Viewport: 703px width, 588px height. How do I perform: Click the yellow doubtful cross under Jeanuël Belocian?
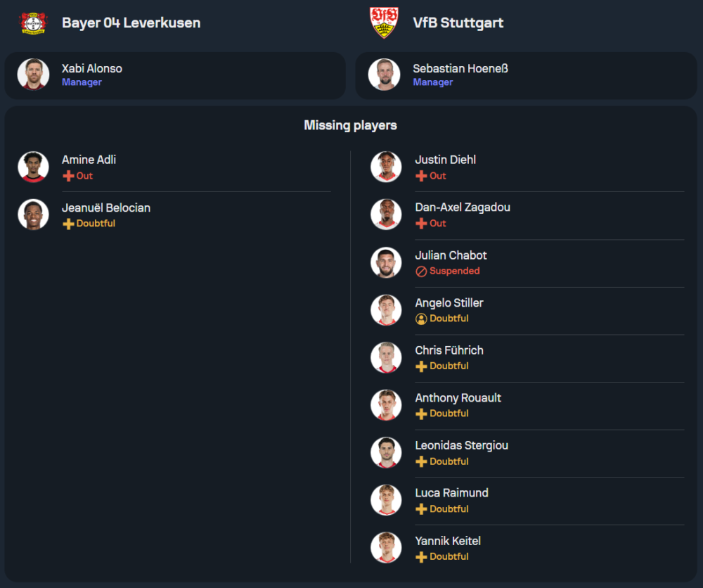68,224
